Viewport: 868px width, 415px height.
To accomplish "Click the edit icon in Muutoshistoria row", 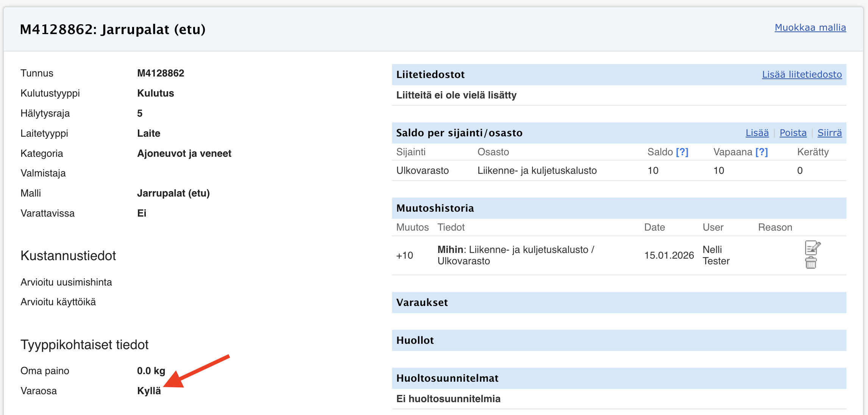I will click(x=812, y=248).
